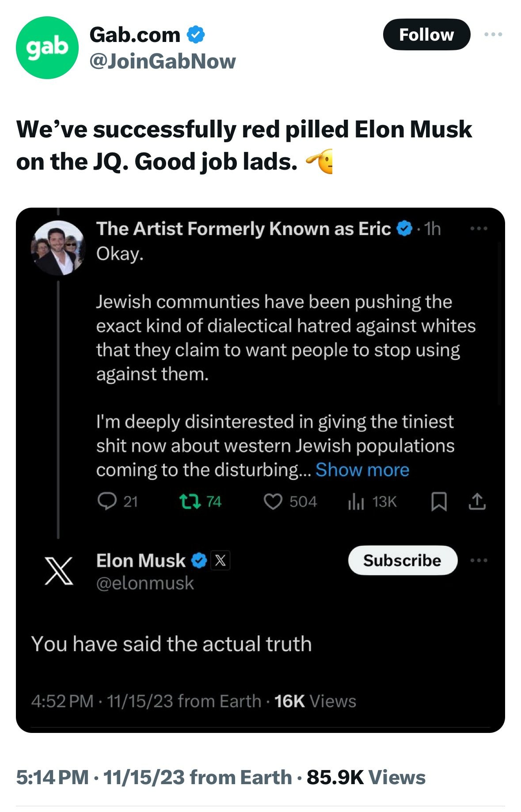The width and height of the screenshot is (521, 812).
Task: Open the X logo profile avatar
Action: pyautogui.click(x=58, y=571)
